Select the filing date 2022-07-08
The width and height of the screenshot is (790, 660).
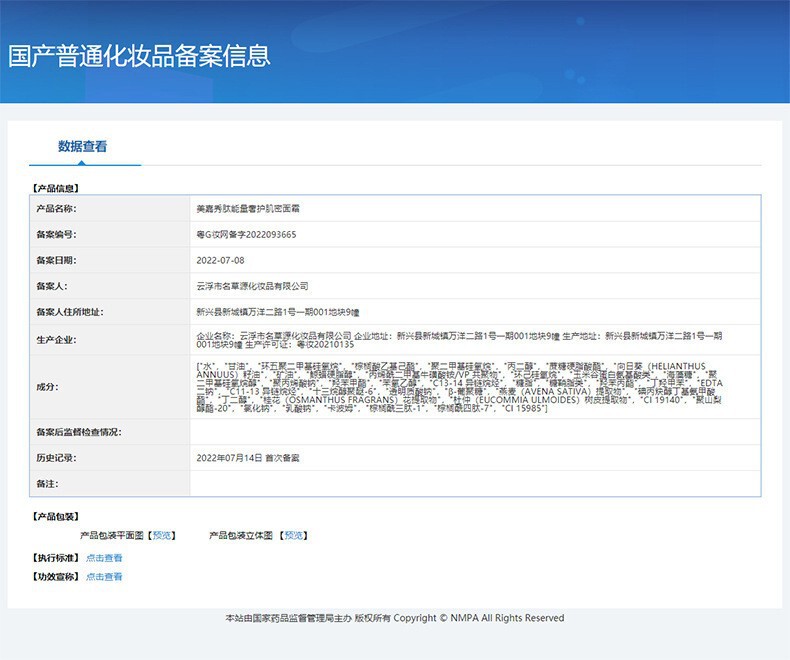coord(220,260)
